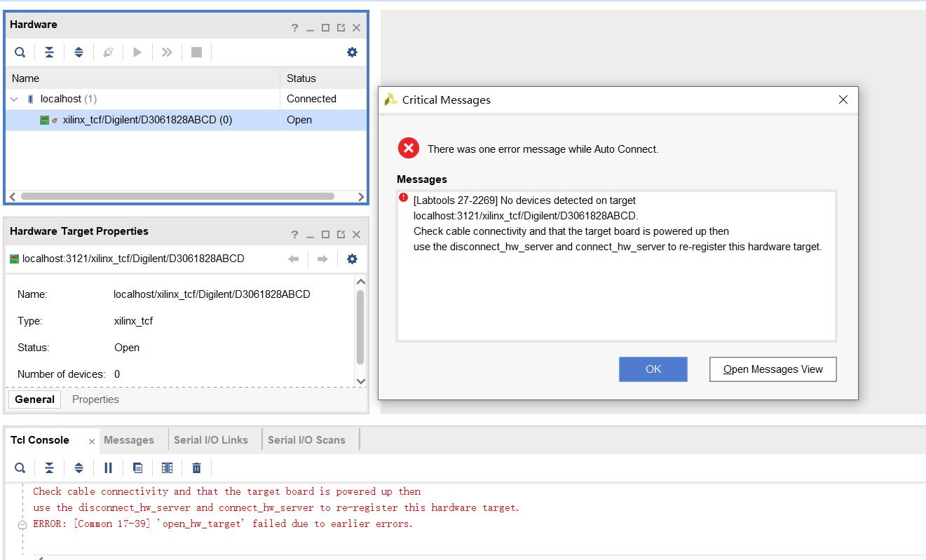Click Run trigger play icon in Hardware

(137, 53)
